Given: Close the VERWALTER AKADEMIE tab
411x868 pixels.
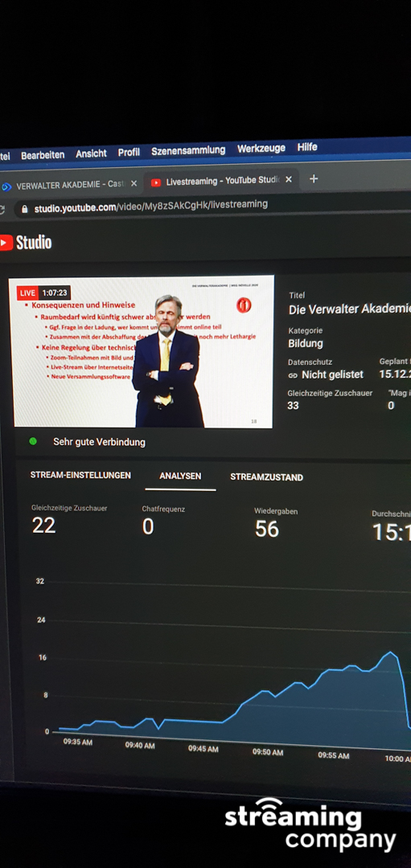Looking at the screenshot, I should click(x=134, y=183).
